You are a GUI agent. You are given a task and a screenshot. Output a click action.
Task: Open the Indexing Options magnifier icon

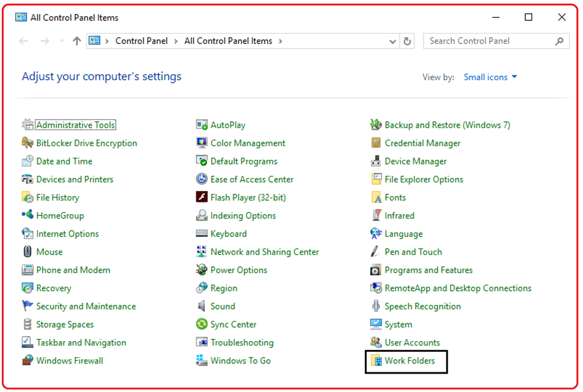pos(202,215)
